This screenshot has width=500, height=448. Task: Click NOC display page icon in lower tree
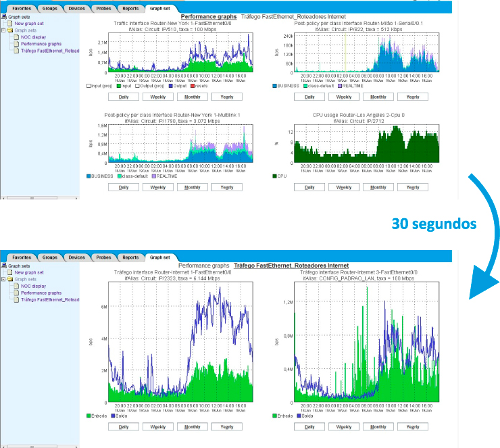[x=17, y=286]
